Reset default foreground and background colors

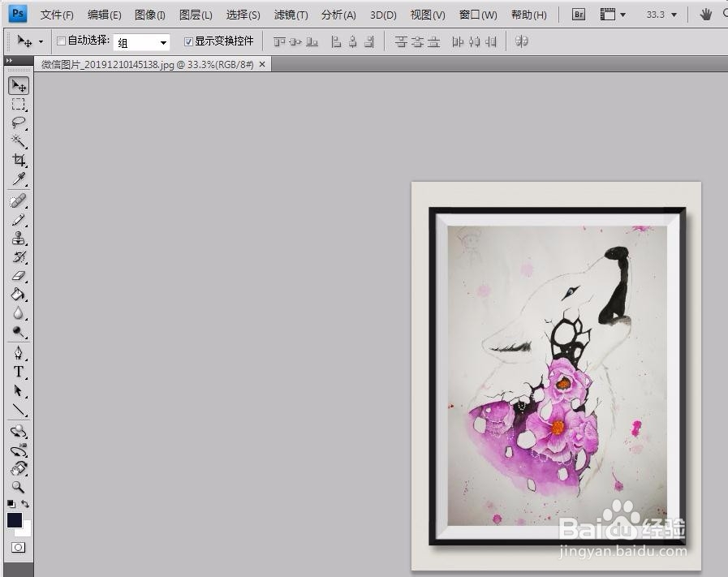click(x=11, y=504)
